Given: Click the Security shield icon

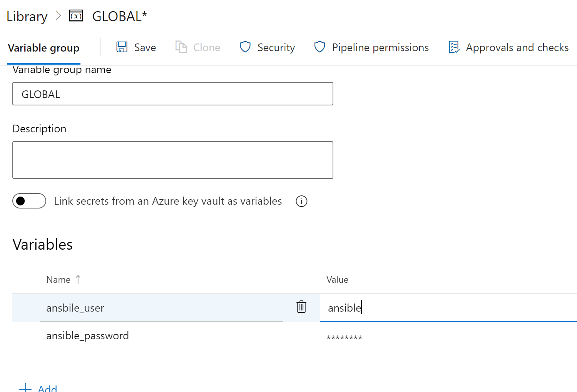Looking at the screenshot, I should coord(245,47).
